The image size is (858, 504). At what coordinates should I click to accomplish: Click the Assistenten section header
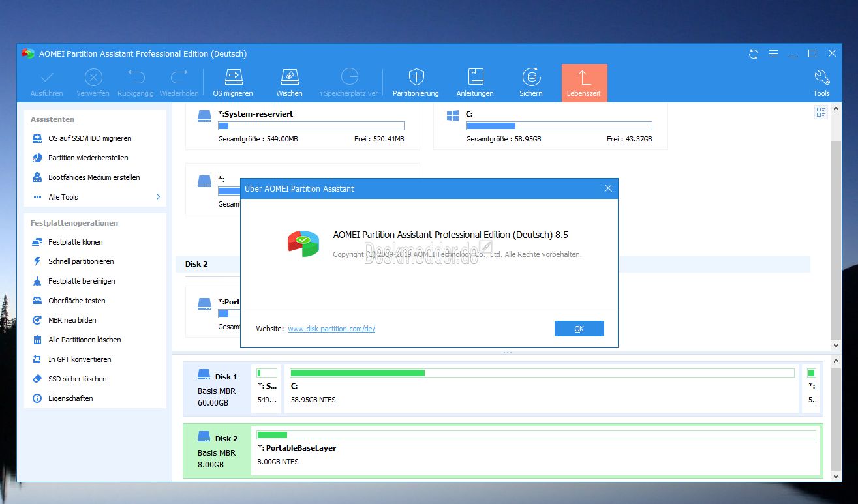pos(52,119)
